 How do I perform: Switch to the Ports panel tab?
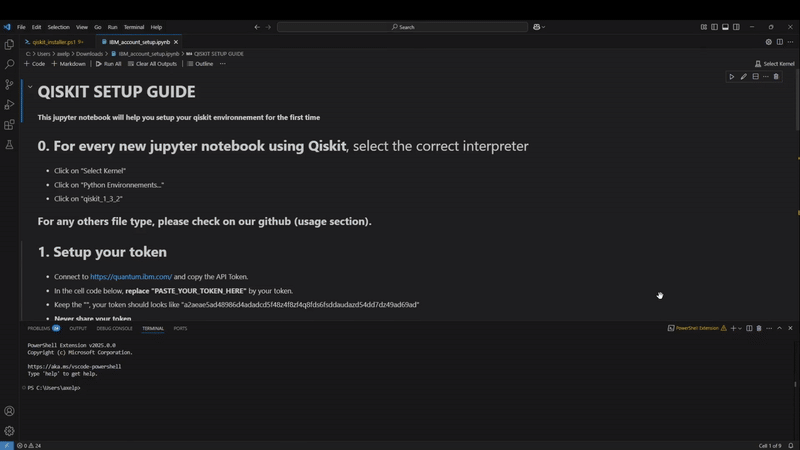180,328
